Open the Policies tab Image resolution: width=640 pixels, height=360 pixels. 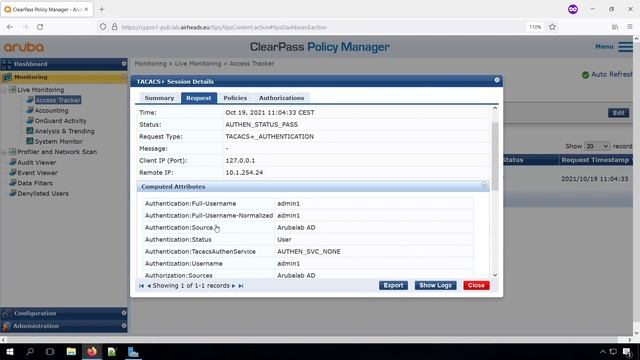coord(235,98)
